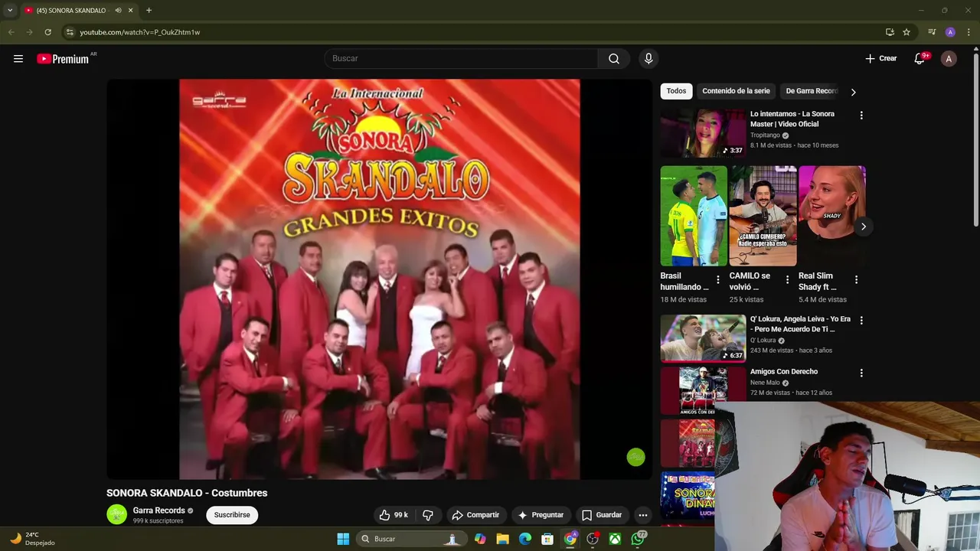Open the Chrome profile avatar
Image resolution: width=980 pixels, height=551 pixels.
click(x=950, y=32)
